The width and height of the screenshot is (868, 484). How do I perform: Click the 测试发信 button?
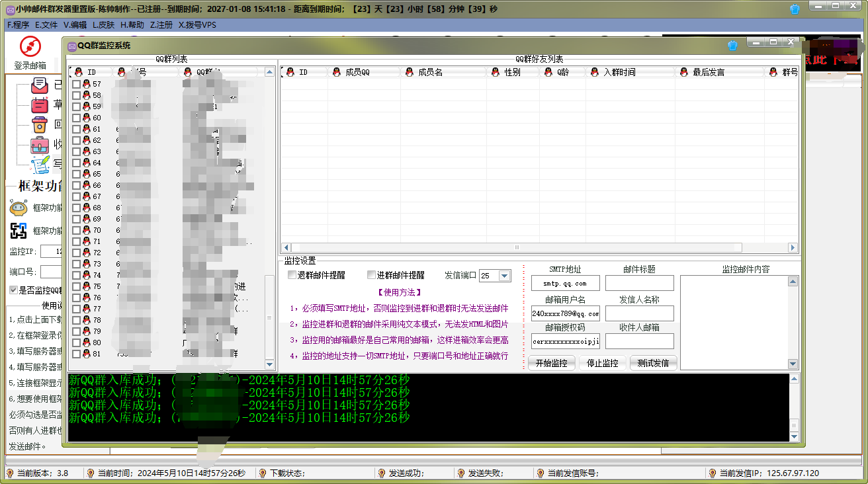tap(654, 363)
